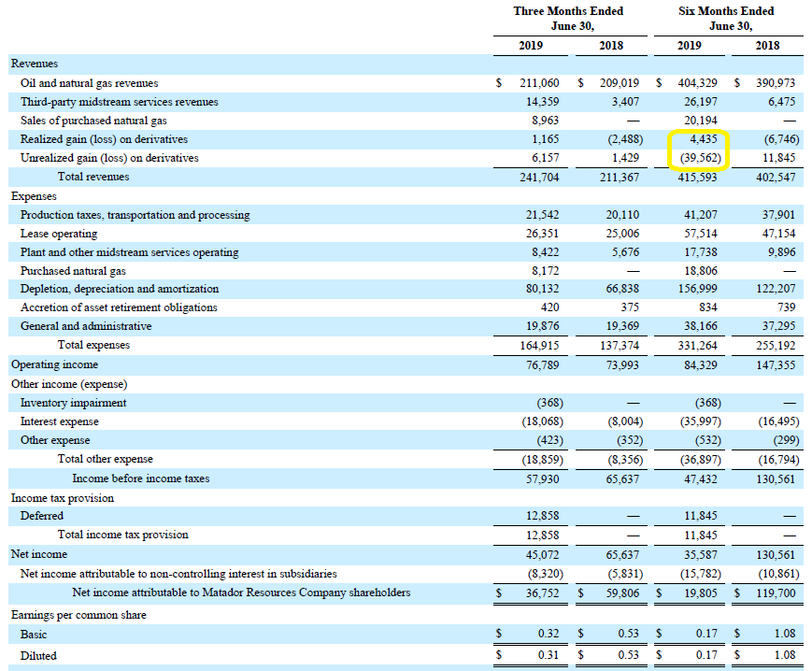Viewport: 812px width, 671px height.
Task: Select the Sales of purchased natural gas label
Action: (93, 121)
